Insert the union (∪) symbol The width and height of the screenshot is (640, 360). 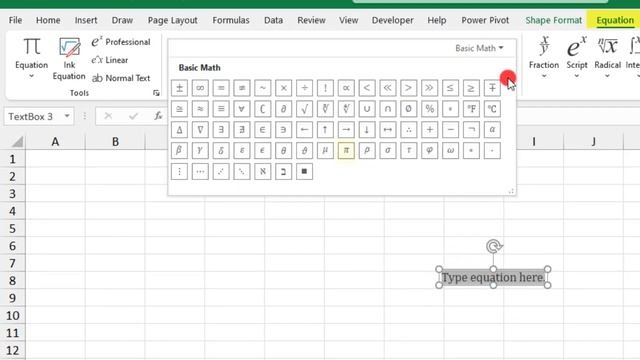coord(367,109)
